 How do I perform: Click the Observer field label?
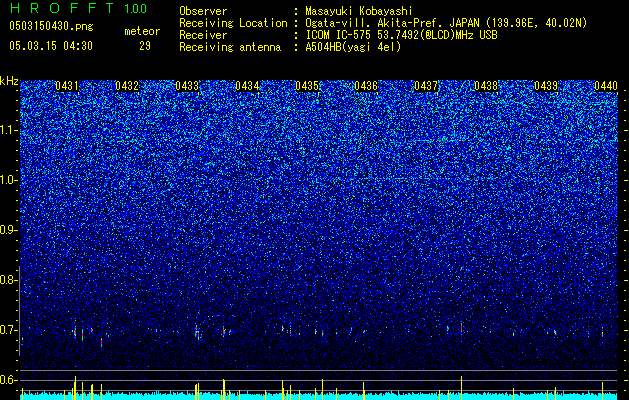203,11
